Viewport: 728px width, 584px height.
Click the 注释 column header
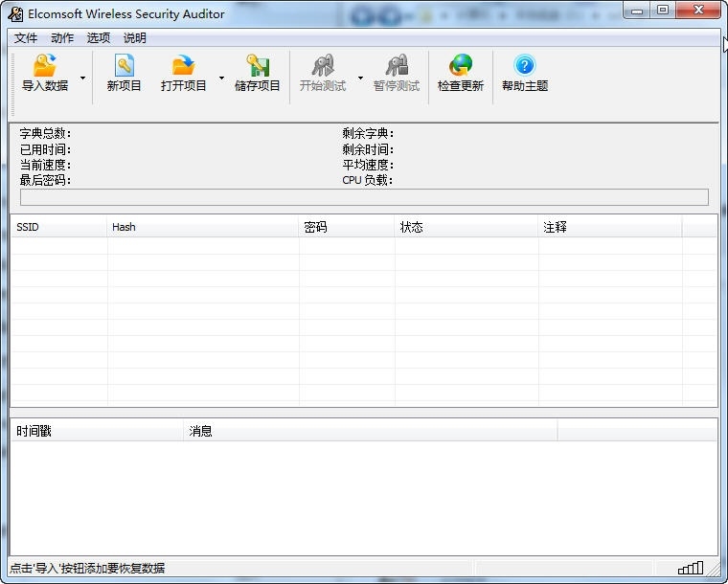(610, 227)
